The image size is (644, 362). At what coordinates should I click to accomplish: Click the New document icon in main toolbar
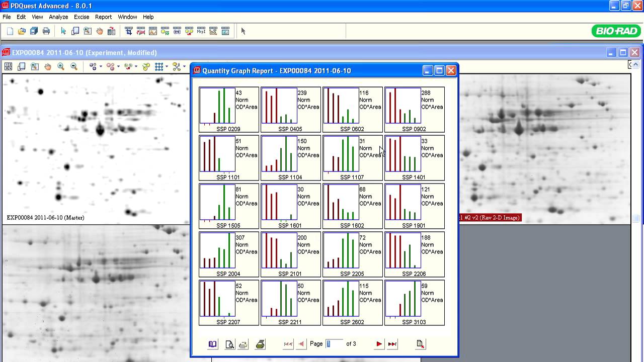10,31
